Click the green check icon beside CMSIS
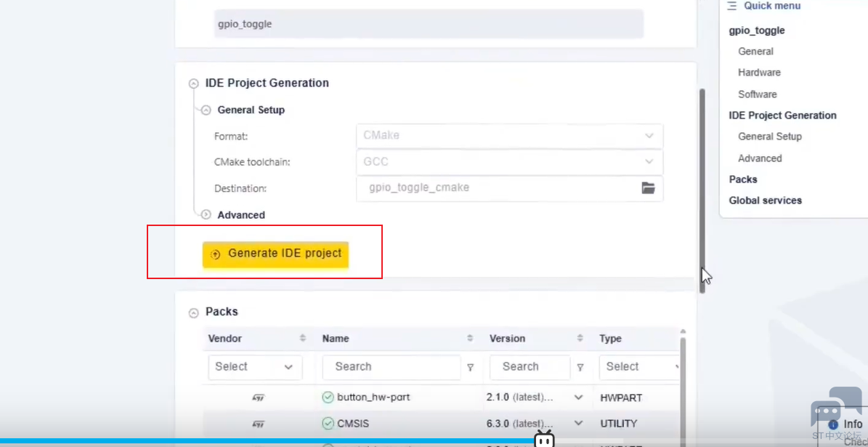 coord(328,424)
